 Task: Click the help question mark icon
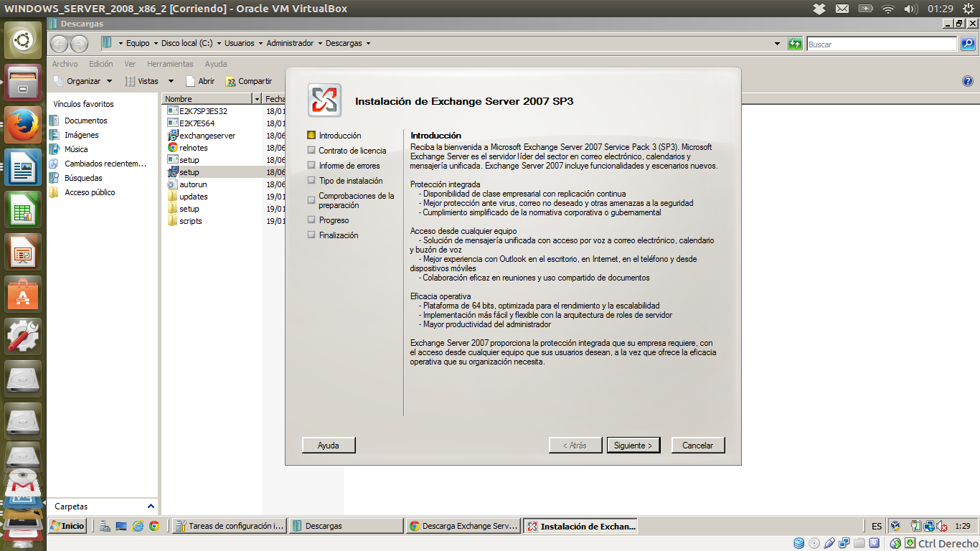[x=966, y=81]
